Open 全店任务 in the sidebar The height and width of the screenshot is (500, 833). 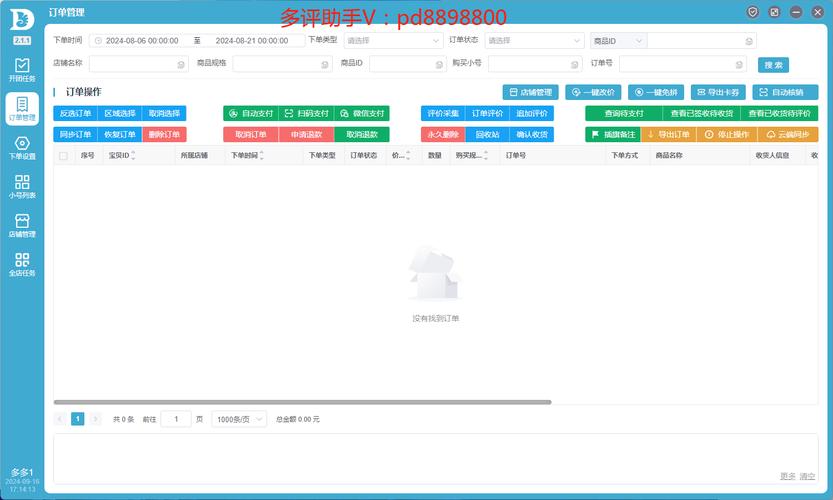(x=22, y=264)
